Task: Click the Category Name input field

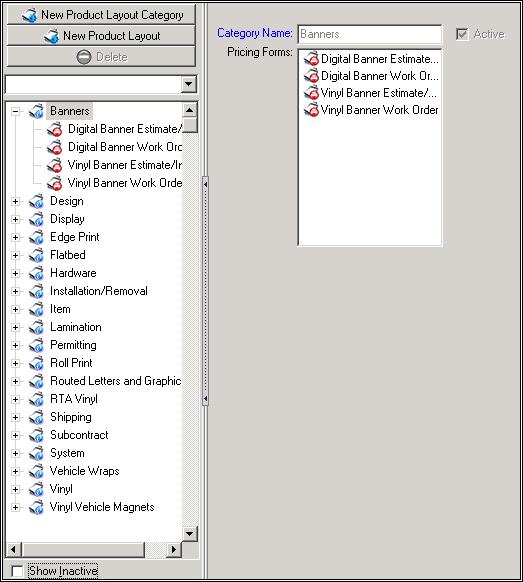Action: [370, 34]
